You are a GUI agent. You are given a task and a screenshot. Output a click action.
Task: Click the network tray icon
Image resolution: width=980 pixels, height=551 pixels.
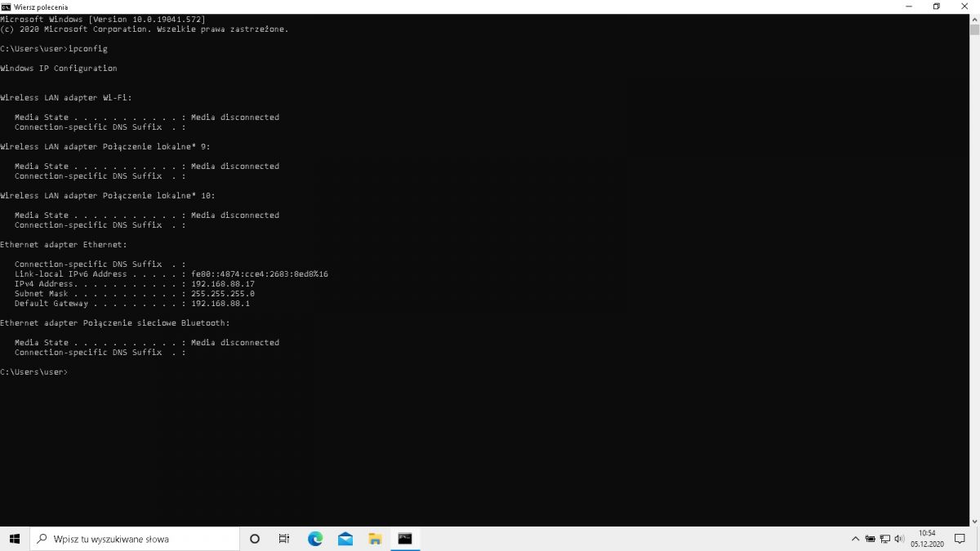(884, 539)
